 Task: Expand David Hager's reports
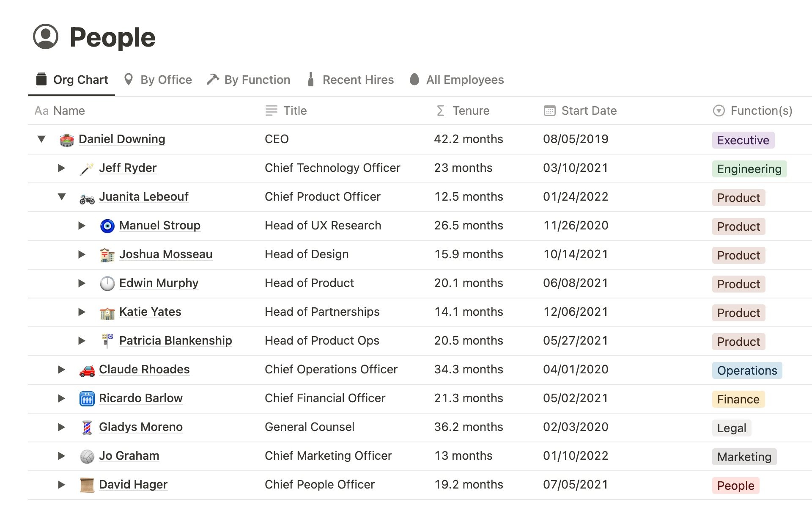tap(61, 485)
